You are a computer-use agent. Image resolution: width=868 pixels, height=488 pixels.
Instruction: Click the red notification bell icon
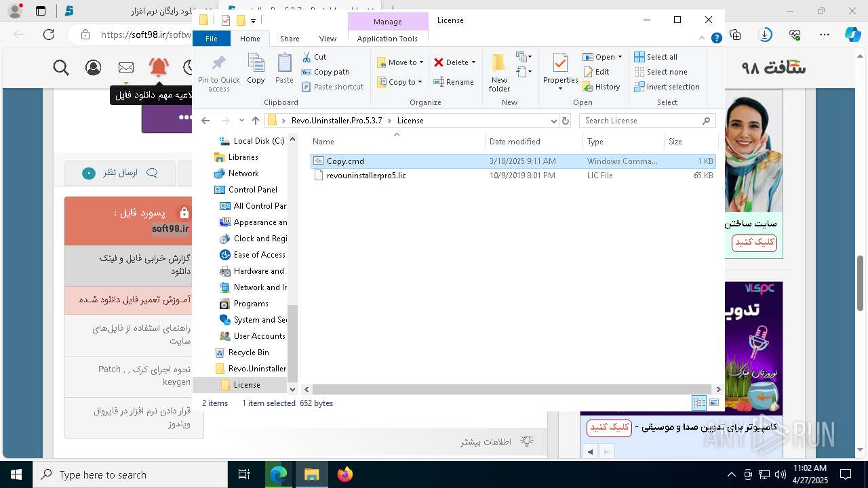point(159,66)
